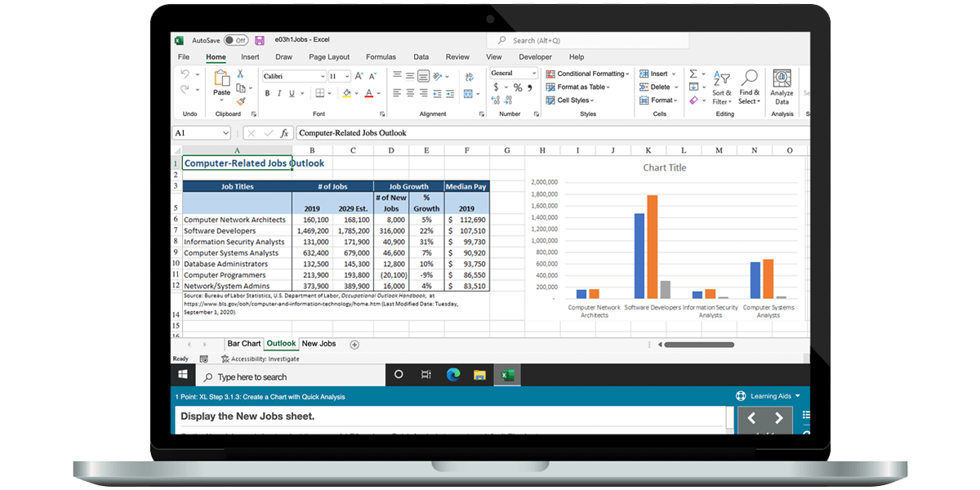Click the red Font Color swatch button
This screenshot has height=490, width=980.
coord(369,93)
